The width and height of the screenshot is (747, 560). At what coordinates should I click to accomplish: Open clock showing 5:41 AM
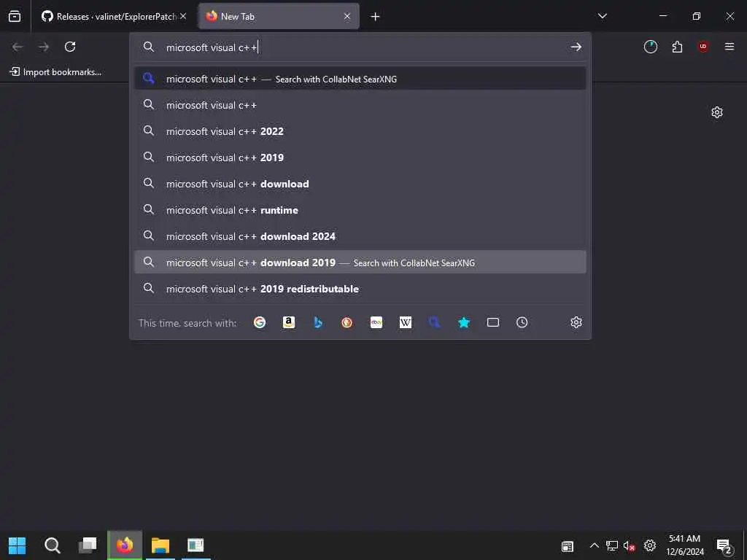tap(684, 545)
